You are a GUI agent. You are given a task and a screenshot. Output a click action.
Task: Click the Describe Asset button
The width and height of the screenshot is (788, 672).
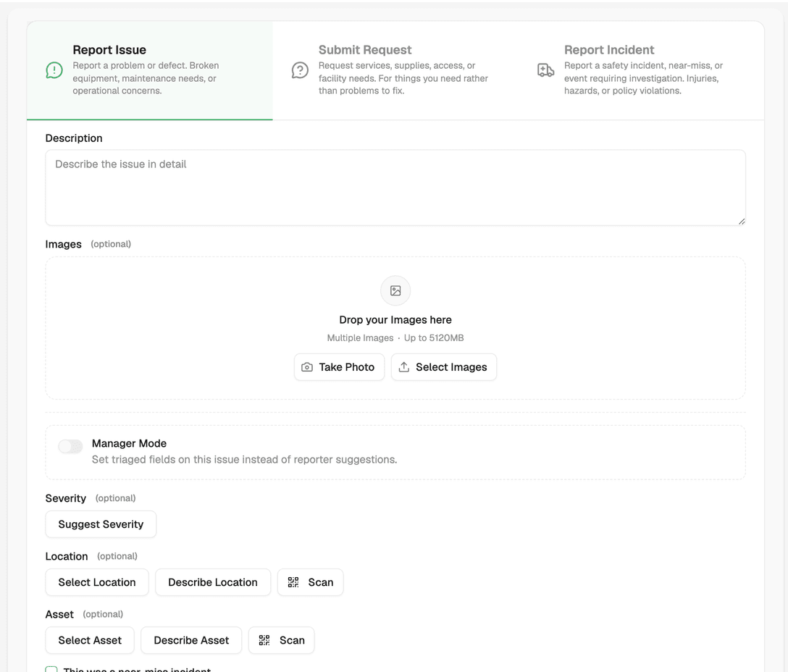[x=191, y=640]
